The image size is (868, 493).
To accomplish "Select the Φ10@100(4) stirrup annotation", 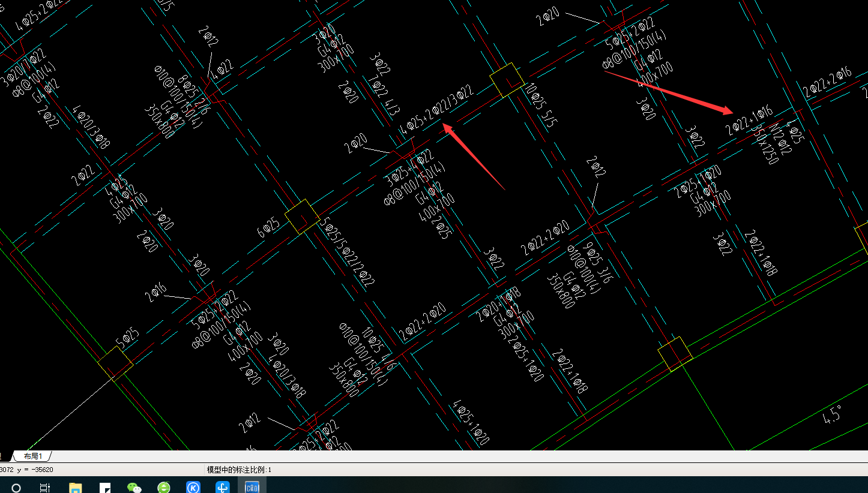I will click(584, 270).
